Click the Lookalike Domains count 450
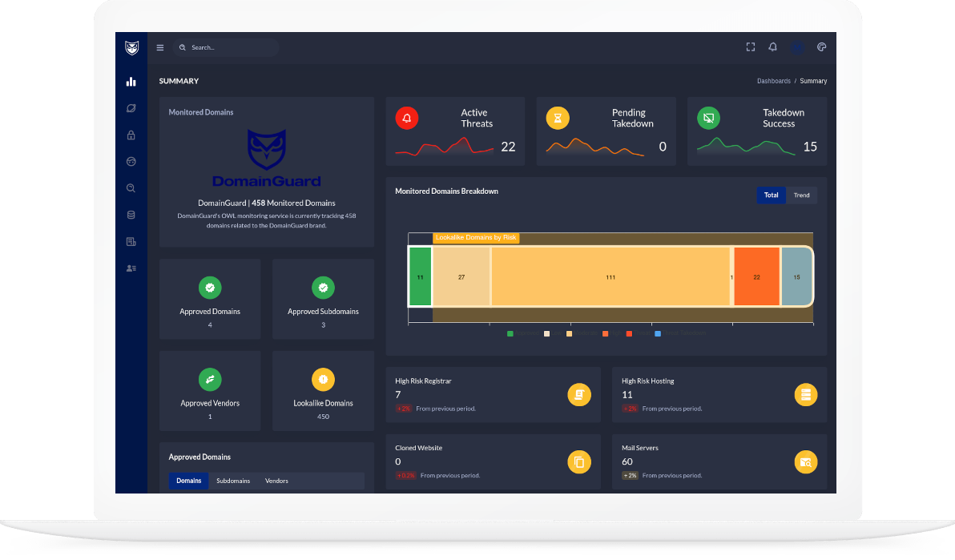The image size is (955, 560). coord(324,417)
